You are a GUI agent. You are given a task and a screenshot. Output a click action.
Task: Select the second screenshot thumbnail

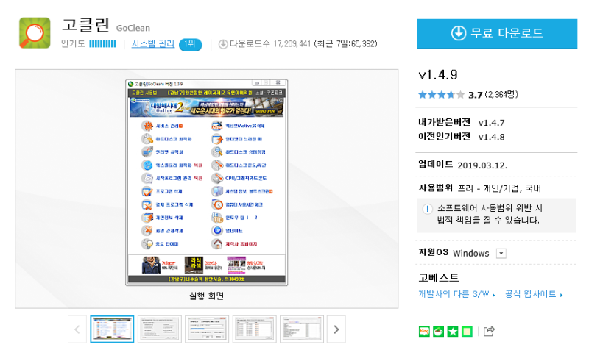pos(160,329)
